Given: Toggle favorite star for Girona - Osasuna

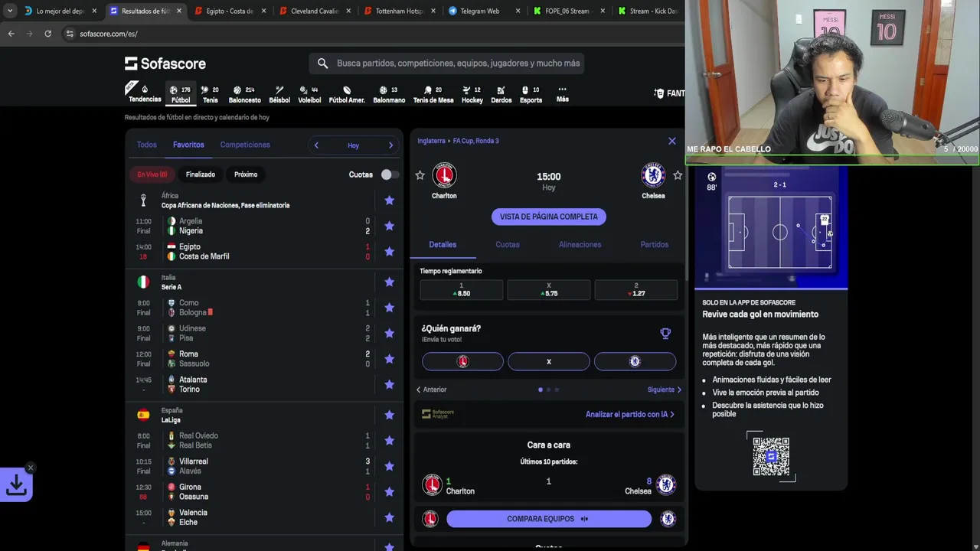Looking at the screenshot, I should click(x=389, y=492).
